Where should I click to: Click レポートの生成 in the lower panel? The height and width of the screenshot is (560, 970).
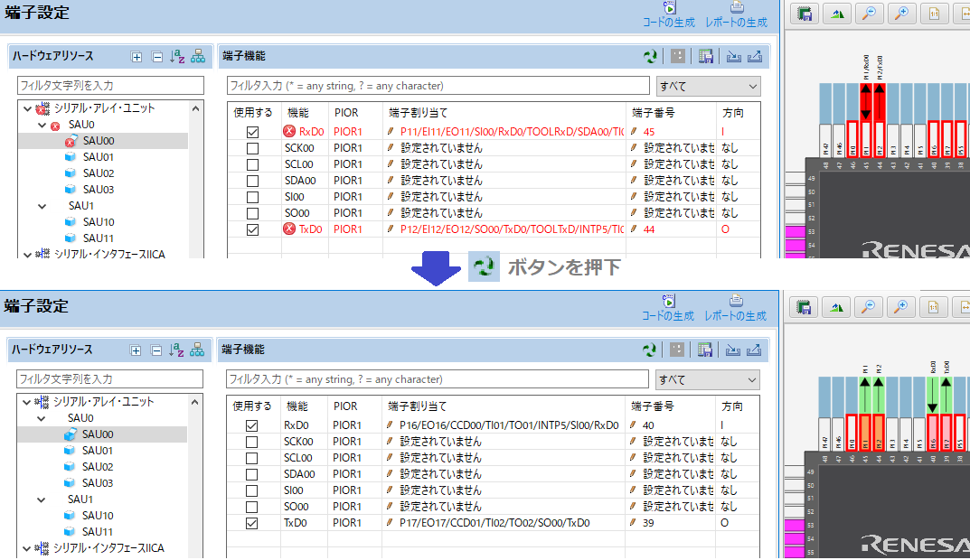[x=735, y=308]
